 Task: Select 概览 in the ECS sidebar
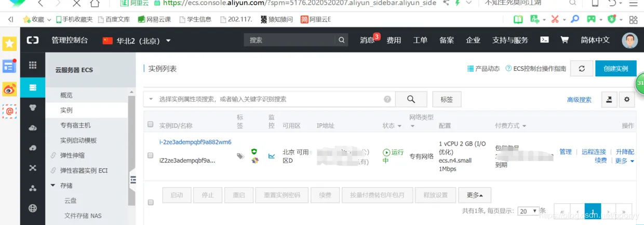click(x=66, y=95)
